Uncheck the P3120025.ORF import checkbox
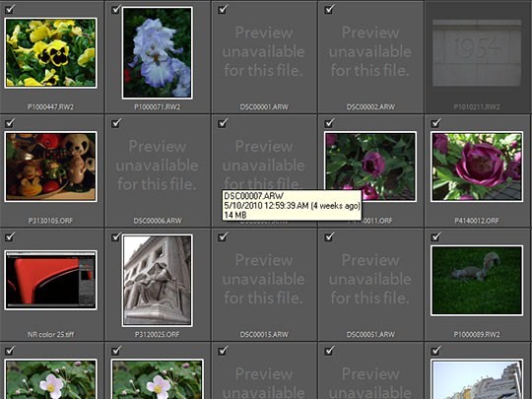This screenshot has height=399, width=532. tap(116, 236)
